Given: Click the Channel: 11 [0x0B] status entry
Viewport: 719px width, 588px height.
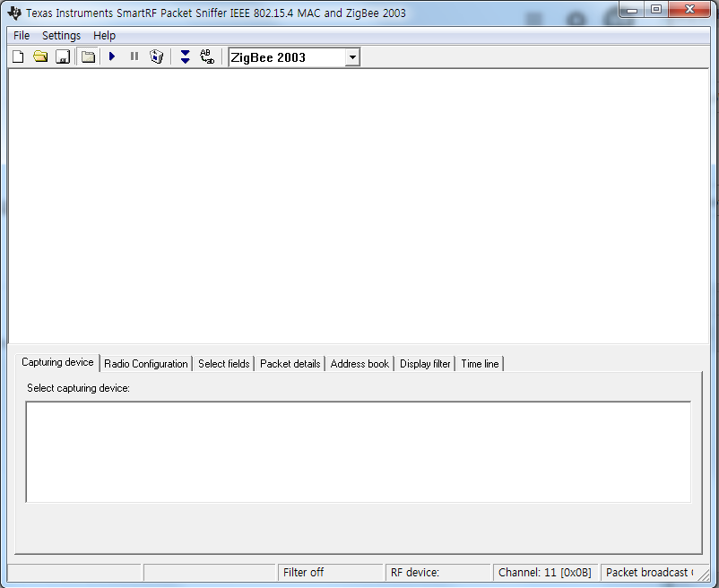Looking at the screenshot, I should 545,573.
